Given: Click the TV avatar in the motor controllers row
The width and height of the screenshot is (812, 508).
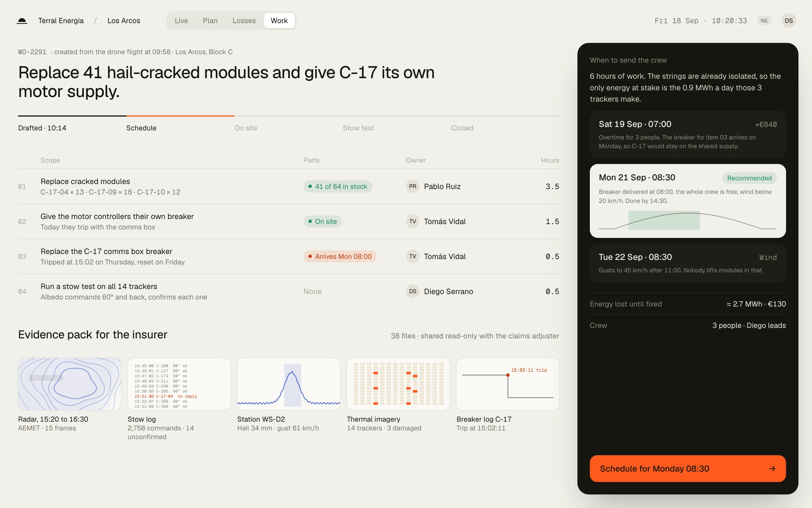Looking at the screenshot, I should click(x=412, y=222).
